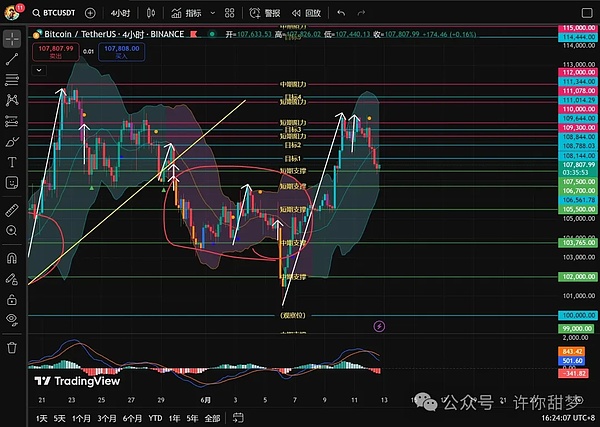
Task: Hide all drawings with the eye icon
Action: 12,319
